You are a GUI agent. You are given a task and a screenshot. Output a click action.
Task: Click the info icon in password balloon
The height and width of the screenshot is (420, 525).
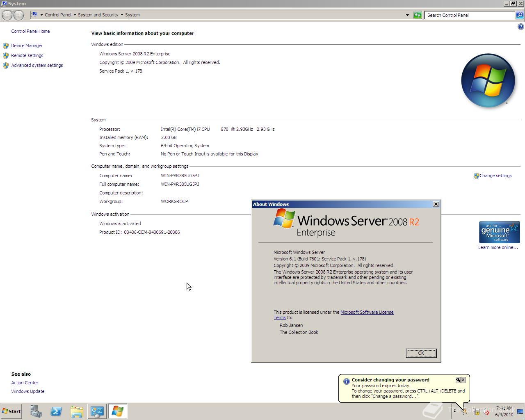tap(346, 381)
